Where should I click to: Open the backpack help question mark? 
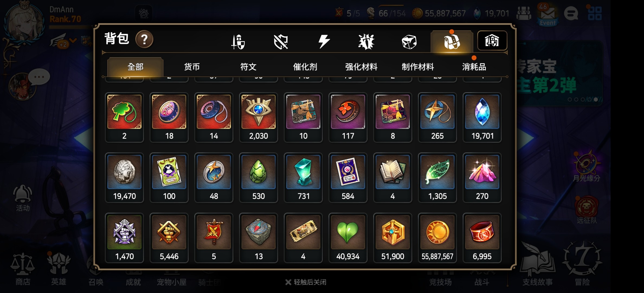(x=144, y=39)
